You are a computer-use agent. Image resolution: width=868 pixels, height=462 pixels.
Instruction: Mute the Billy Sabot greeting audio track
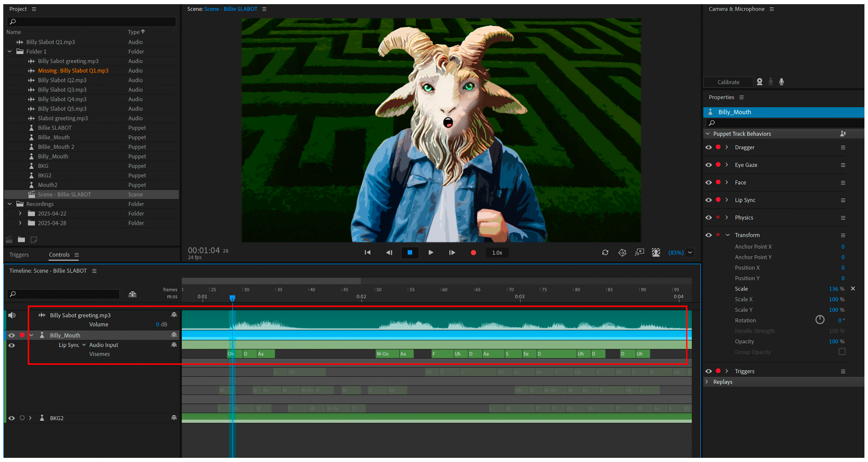[x=12, y=315]
